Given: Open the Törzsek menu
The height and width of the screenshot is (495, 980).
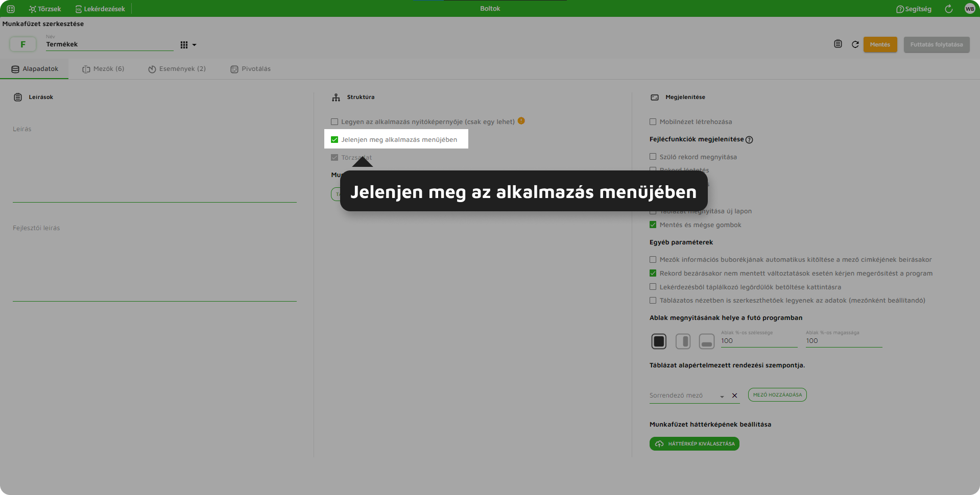Looking at the screenshot, I should pos(45,9).
